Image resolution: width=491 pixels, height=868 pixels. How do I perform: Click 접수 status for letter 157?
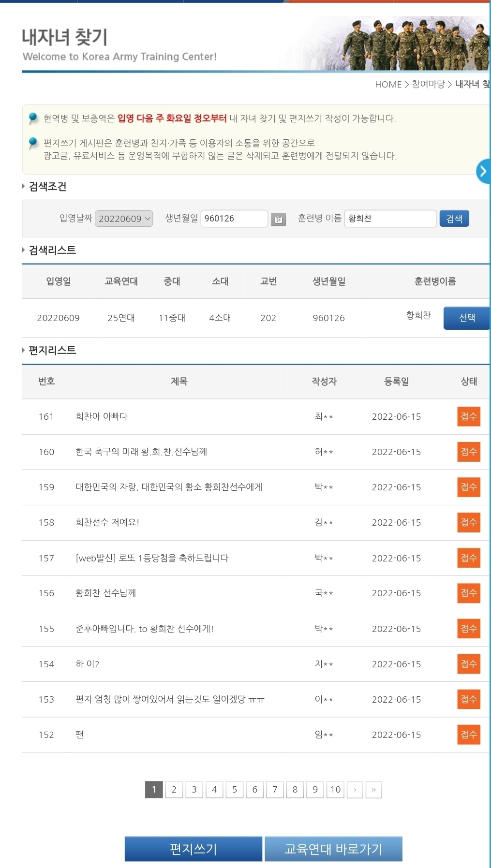469,558
